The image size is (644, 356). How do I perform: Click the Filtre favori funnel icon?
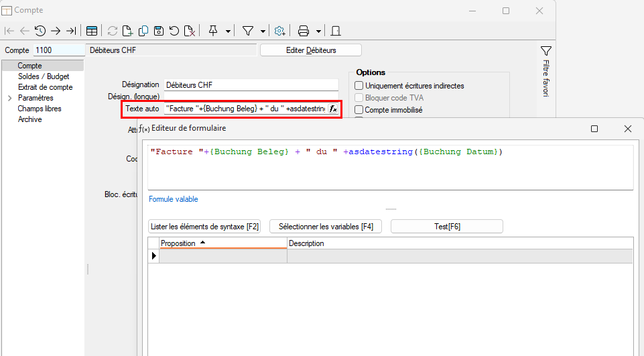pos(545,51)
